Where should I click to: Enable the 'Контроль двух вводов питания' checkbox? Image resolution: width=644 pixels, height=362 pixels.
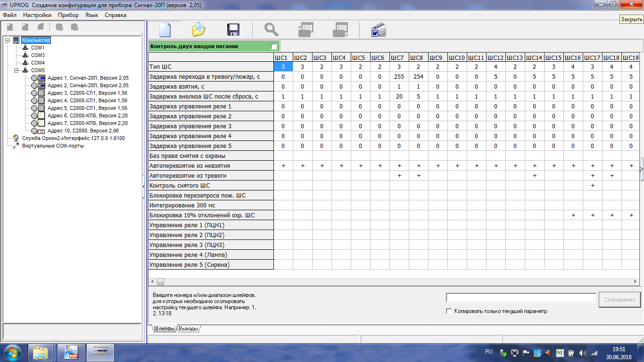(273, 46)
